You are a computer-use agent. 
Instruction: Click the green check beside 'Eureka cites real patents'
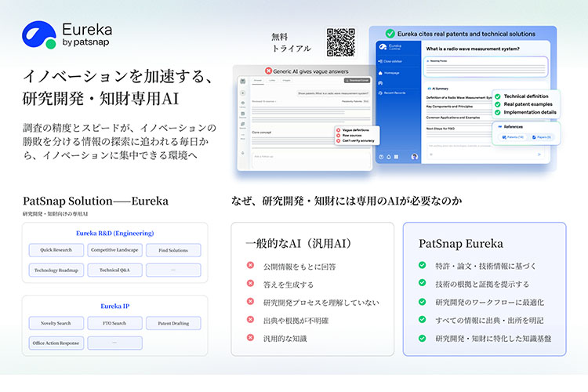390,34
